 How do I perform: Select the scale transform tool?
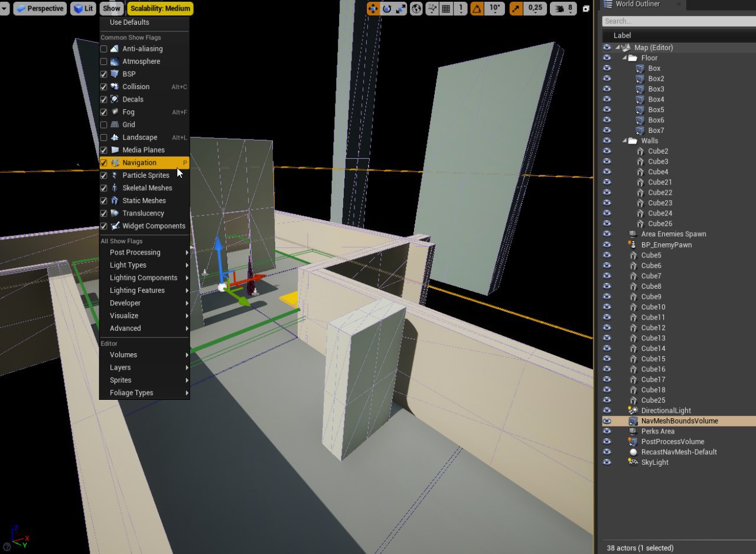(401, 9)
